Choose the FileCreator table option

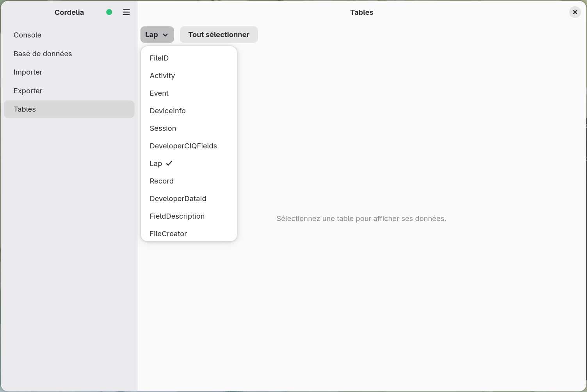189,233
